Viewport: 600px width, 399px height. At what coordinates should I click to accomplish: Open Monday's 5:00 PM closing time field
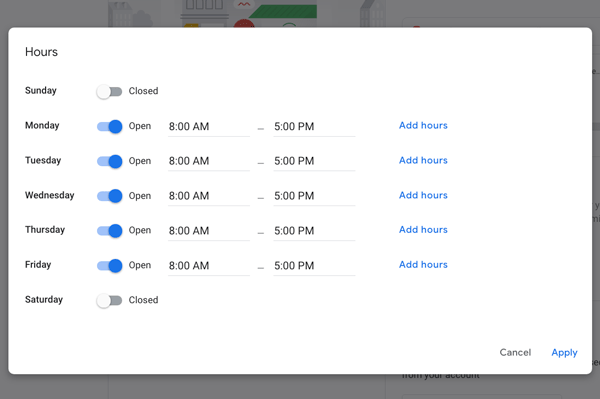pyautogui.click(x=314, y=127)
